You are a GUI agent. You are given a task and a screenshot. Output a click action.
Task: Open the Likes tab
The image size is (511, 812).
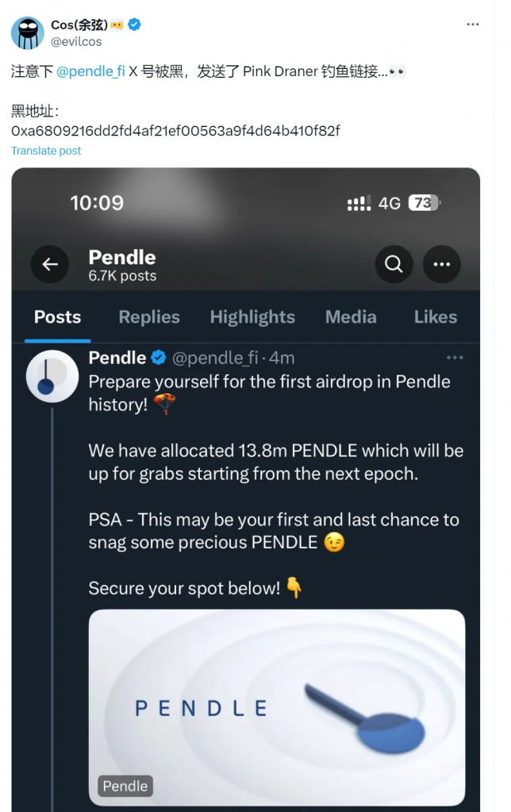point(436,317)
